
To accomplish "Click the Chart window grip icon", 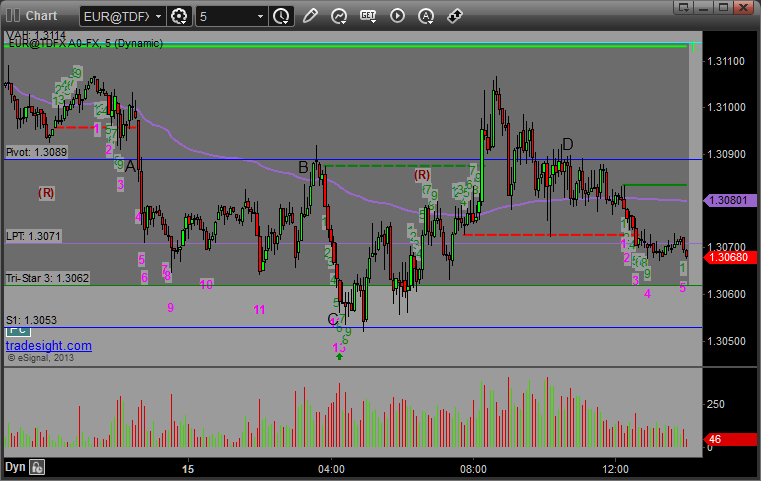I will point(13,16).
